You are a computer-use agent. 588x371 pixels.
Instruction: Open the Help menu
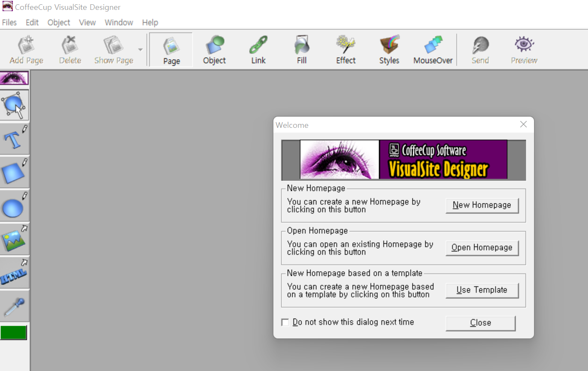[150, 22]
